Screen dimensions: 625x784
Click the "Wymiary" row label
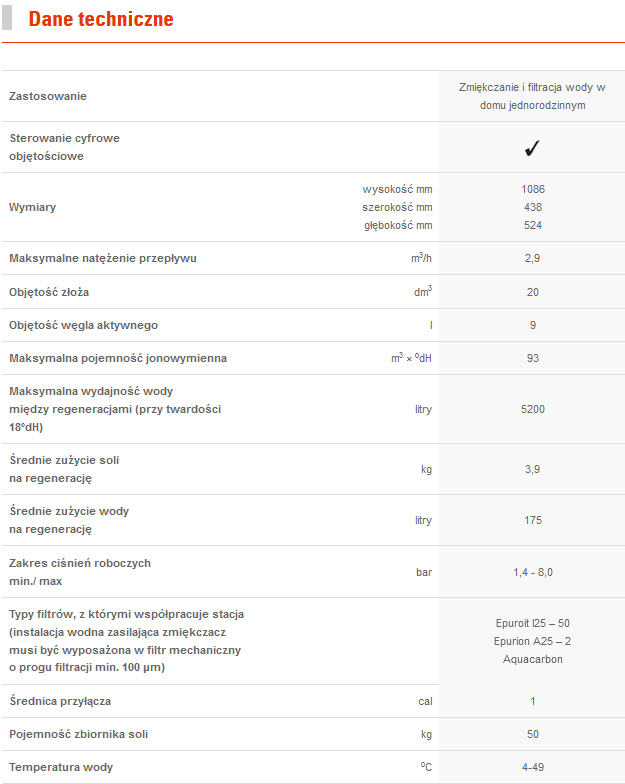(32, 207)
